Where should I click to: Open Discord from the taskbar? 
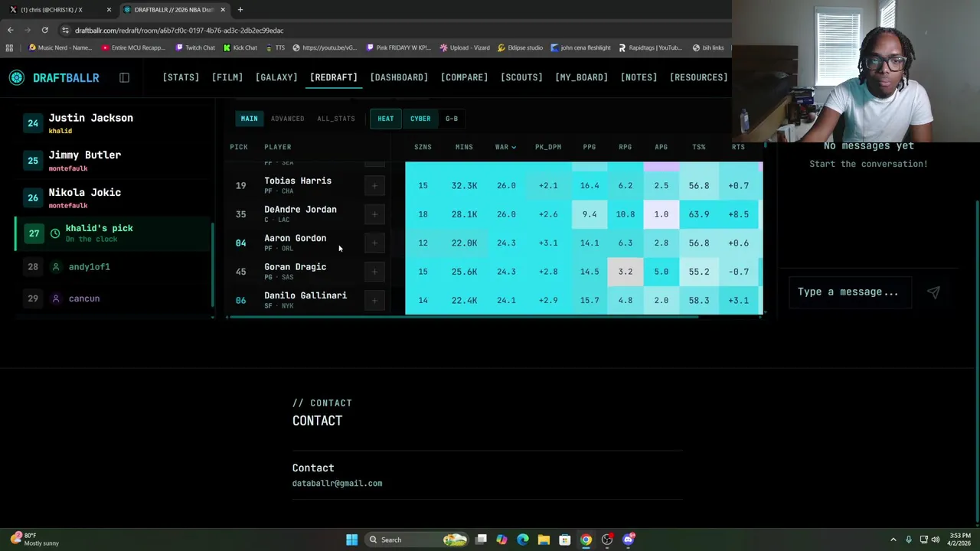point(628,540)
